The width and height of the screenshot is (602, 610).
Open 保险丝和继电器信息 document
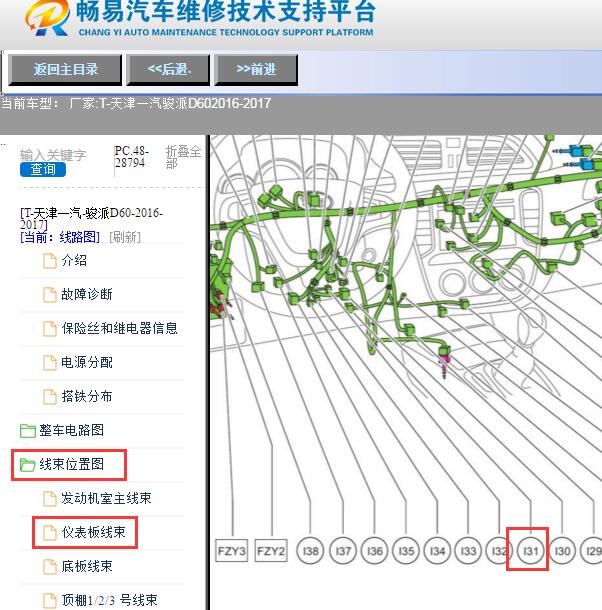click(119, 328)
